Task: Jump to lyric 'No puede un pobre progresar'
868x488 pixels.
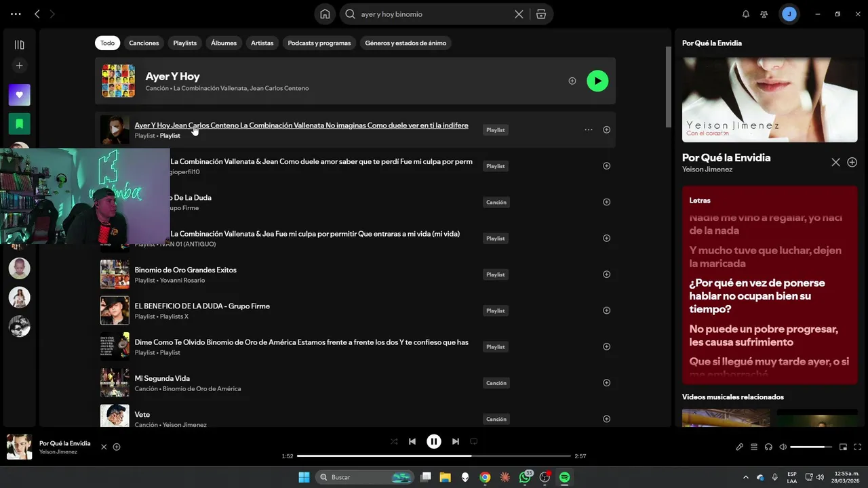Action: tap(764, 335)
